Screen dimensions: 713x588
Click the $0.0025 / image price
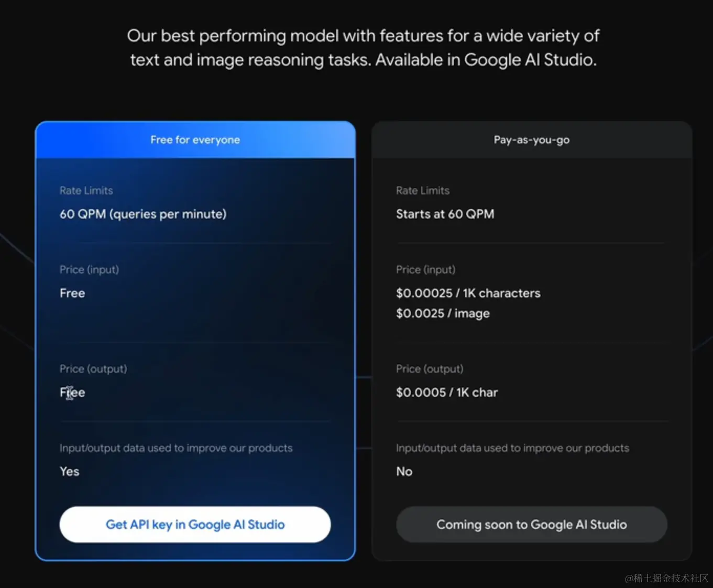pos(443,313)
